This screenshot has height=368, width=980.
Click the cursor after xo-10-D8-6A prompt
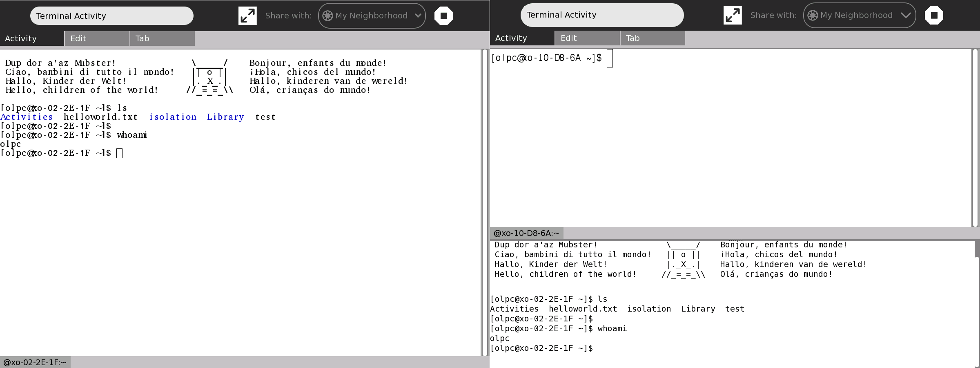point(610,58)
